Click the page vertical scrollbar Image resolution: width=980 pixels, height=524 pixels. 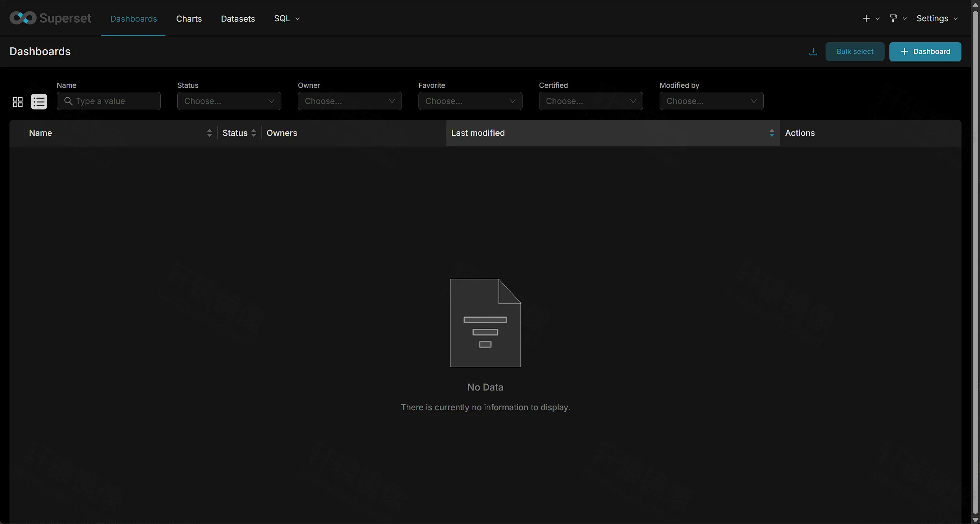point(975,262)
